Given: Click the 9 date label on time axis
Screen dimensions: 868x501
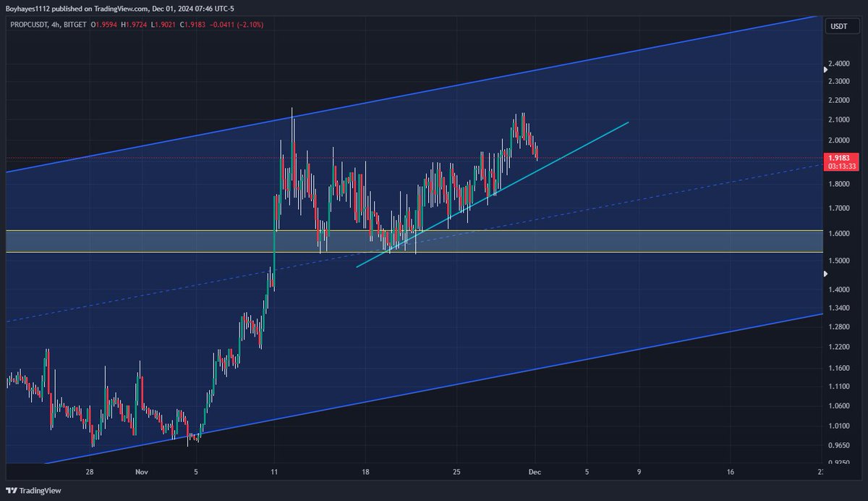Looking at the screenshot, I should pyautogui.click(x=639, y=471).
